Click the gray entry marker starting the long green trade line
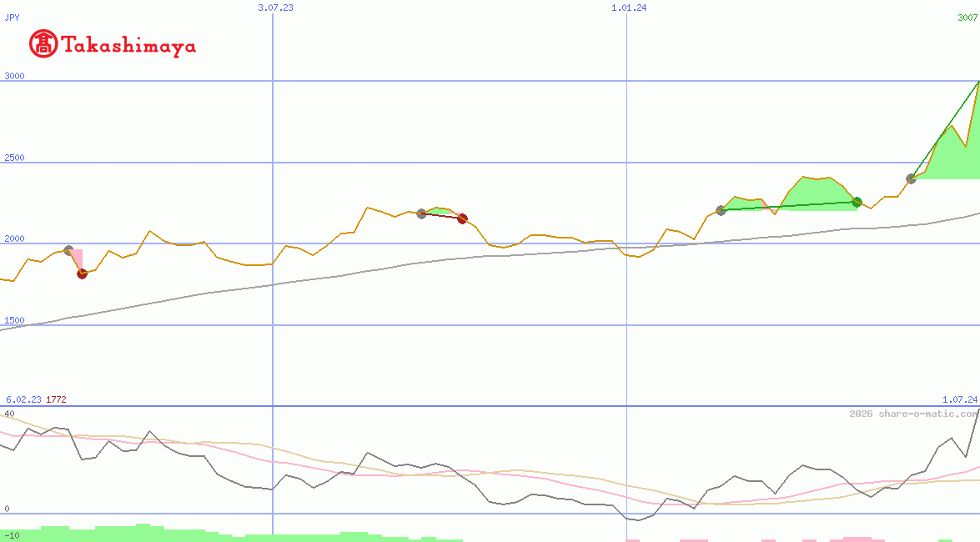Image resolution: width=980 pixels, height=542 pixels. (721, 210)
